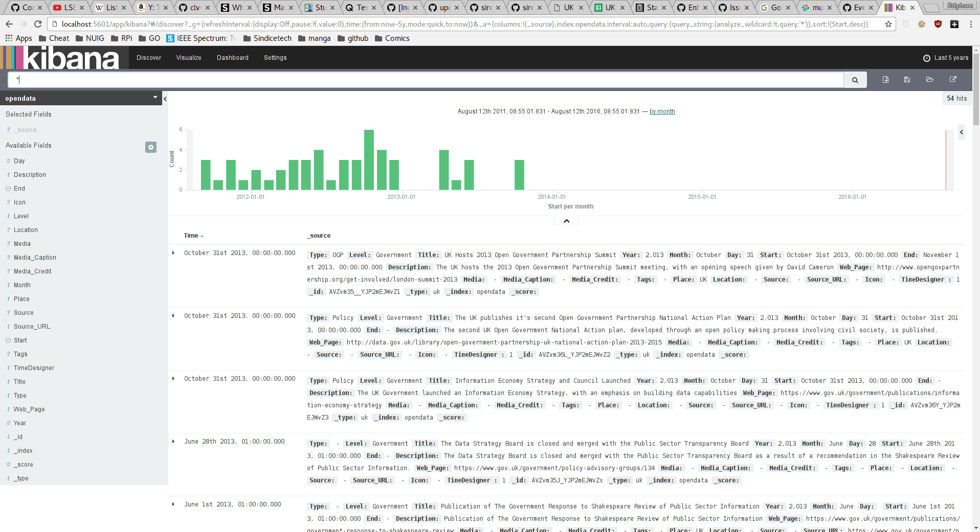Click the search magnifier button
The height and width of the screenshot is (532, 980).
(855, 80)
